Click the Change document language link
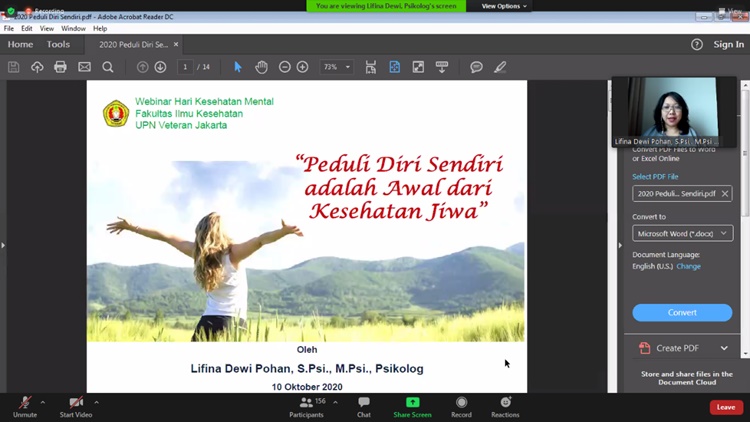The height and width of the screenshot is (422, 750). point(688,267)
